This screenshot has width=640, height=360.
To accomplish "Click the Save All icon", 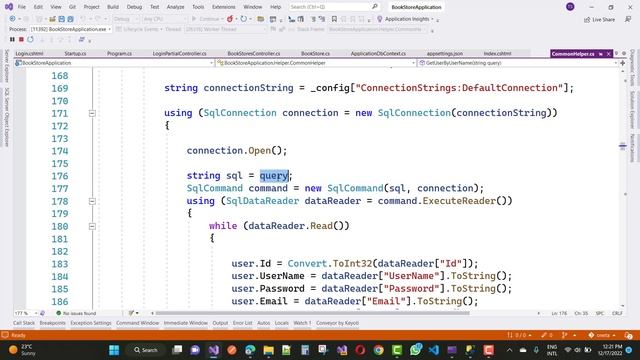I will pos(70,19).
